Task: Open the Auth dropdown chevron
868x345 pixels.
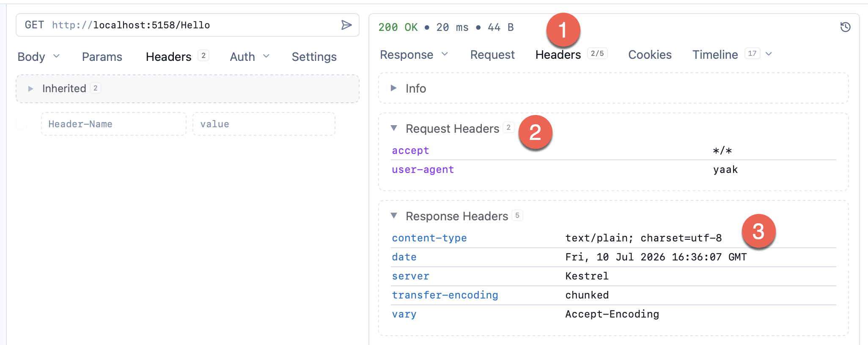Action: 266,56
